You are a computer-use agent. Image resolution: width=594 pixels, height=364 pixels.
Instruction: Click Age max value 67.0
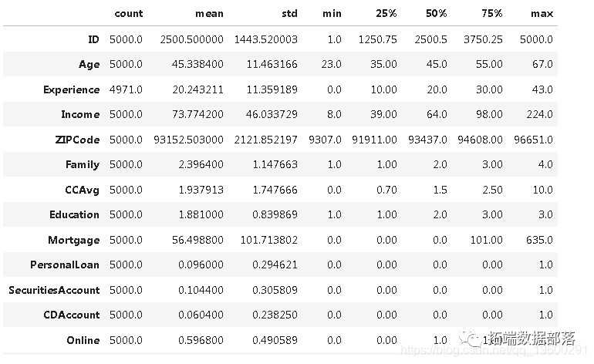[542, 64]
